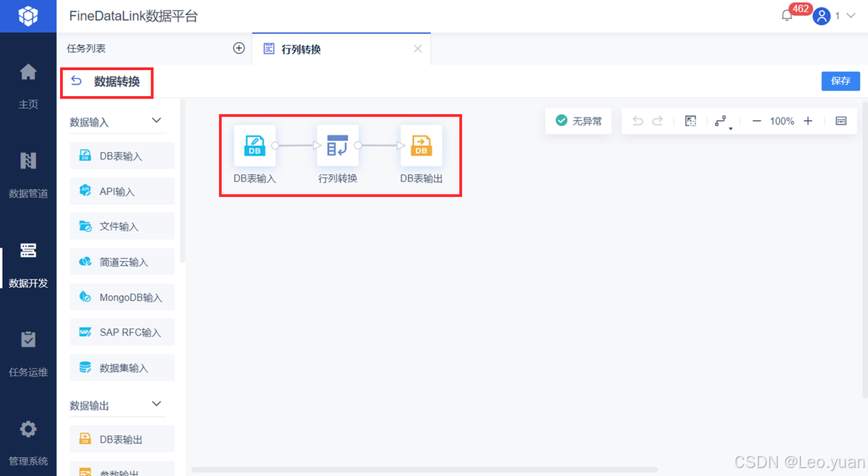Open the notification bell
This screenshot has height=476, width=868.
787,16
